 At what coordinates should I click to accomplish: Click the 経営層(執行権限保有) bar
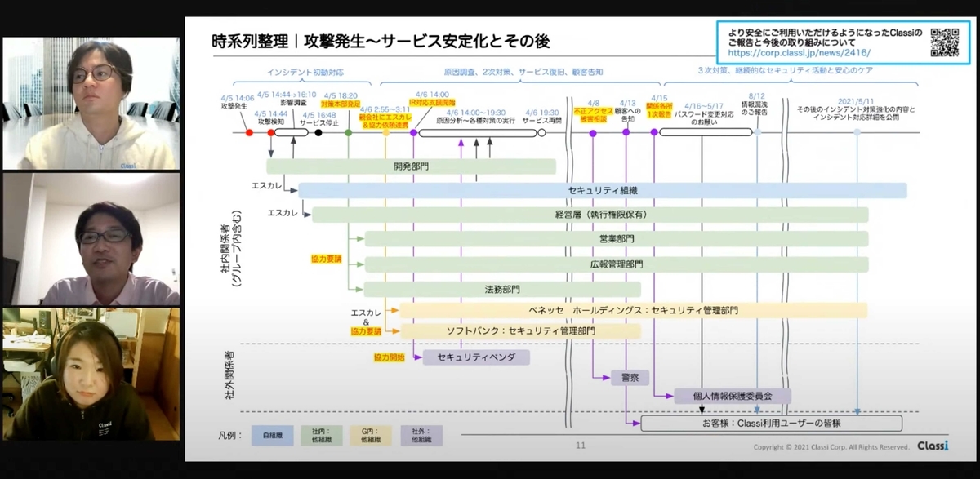pyautogui.click(x=590, y=215)
